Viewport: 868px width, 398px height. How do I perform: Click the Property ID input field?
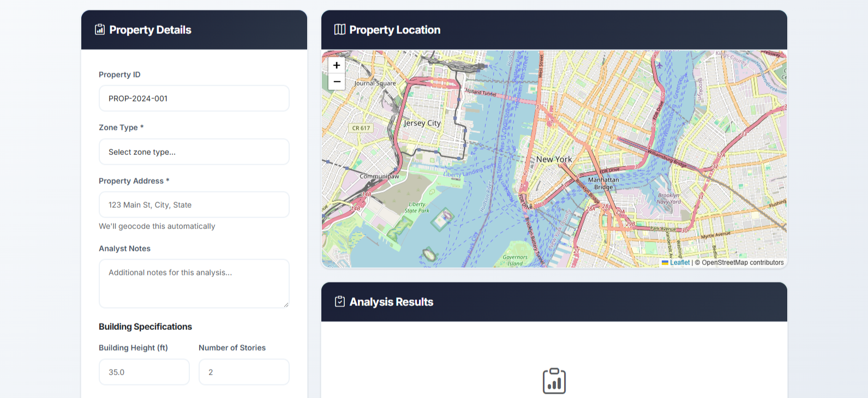194,98
